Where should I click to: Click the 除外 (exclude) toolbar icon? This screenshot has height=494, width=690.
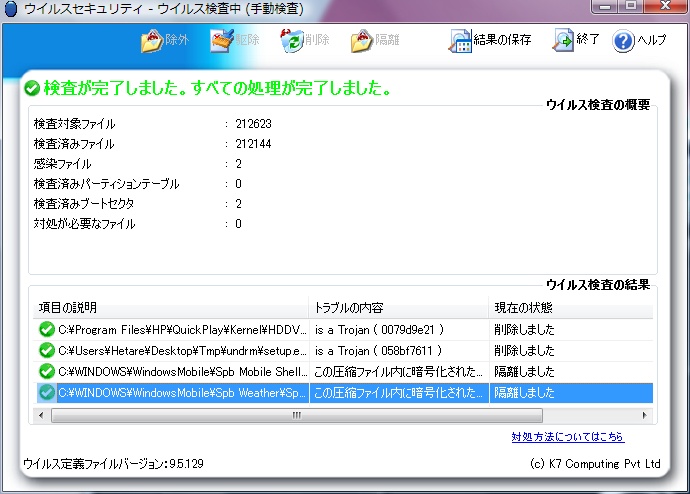click(152, 41)
